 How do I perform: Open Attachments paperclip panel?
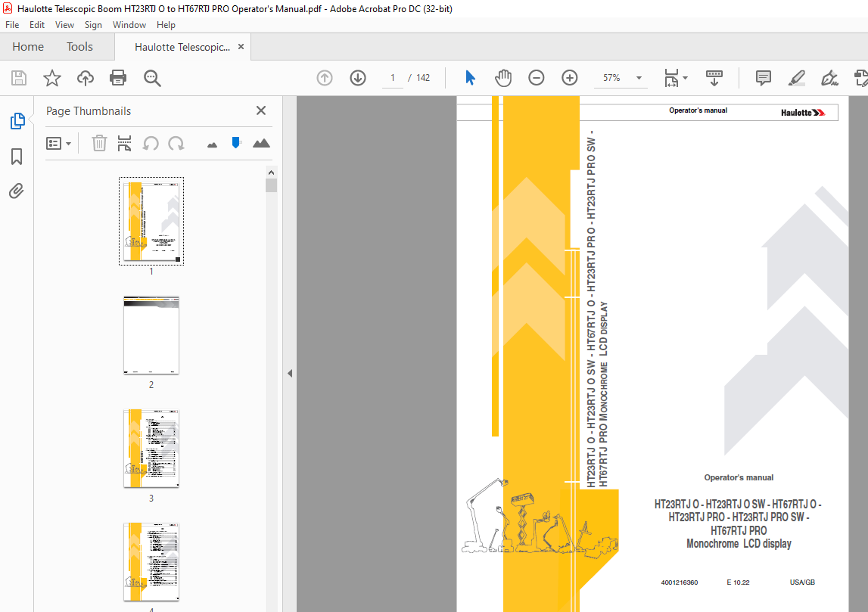[17, 191]
